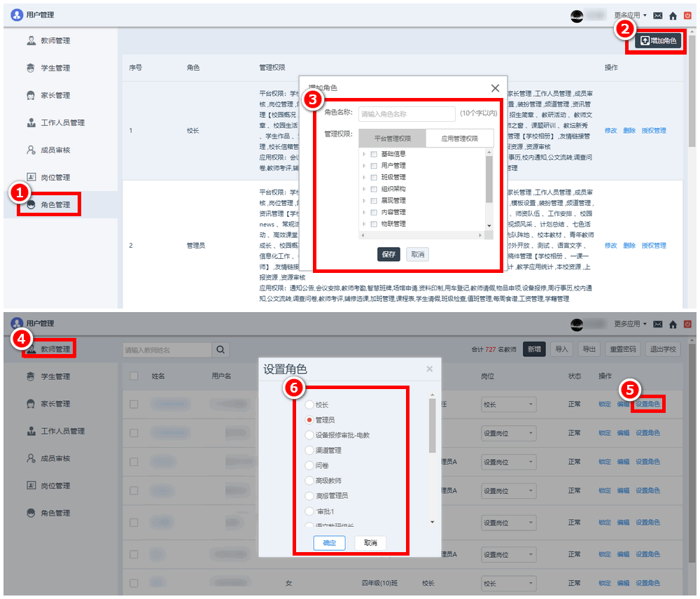This screenshot has height=599, width=700.
Task: Tick the 基础信息 permission checkbox
Action: pyautogui.click(x=374, y=154)
